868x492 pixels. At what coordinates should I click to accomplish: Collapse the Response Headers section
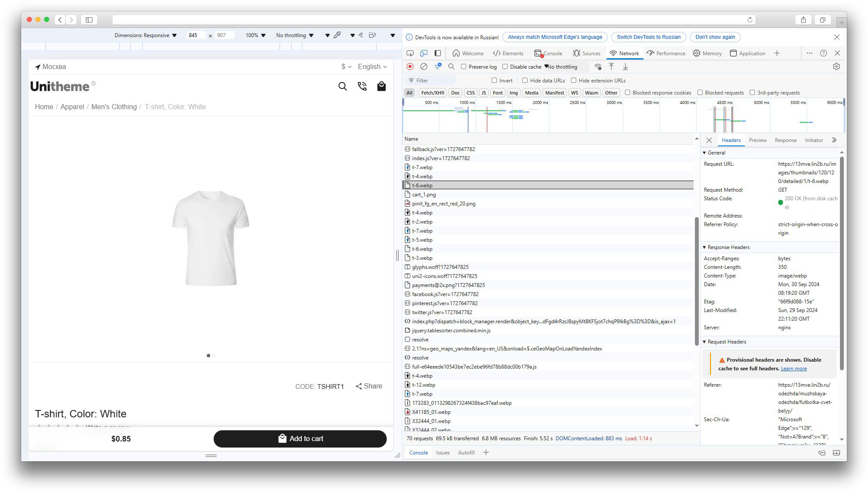[x=728, y=247]
